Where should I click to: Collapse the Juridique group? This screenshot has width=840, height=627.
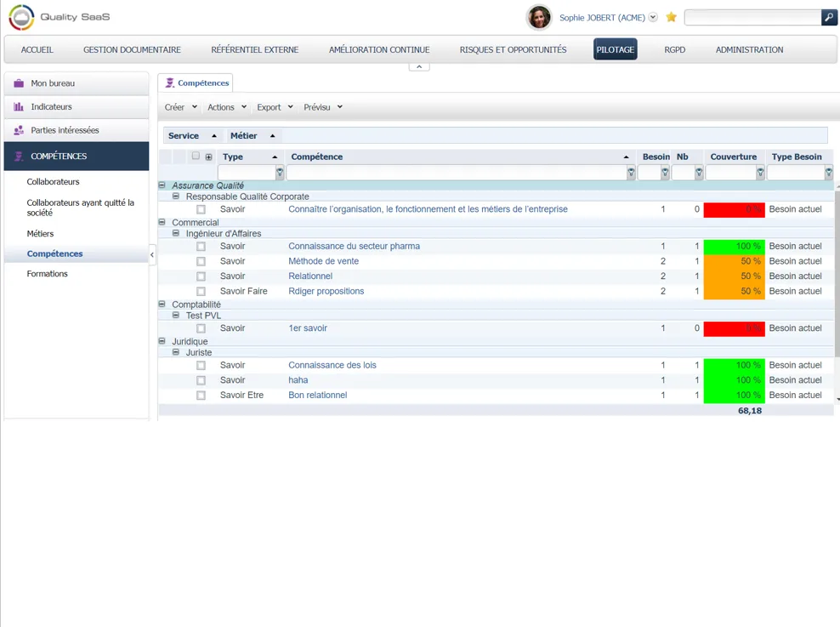pyautogui.click(x=162, y=341)
